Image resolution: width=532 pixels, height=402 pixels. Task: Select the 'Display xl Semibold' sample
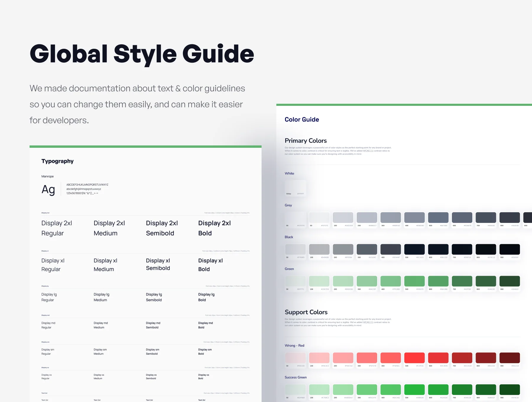[158, 264]
